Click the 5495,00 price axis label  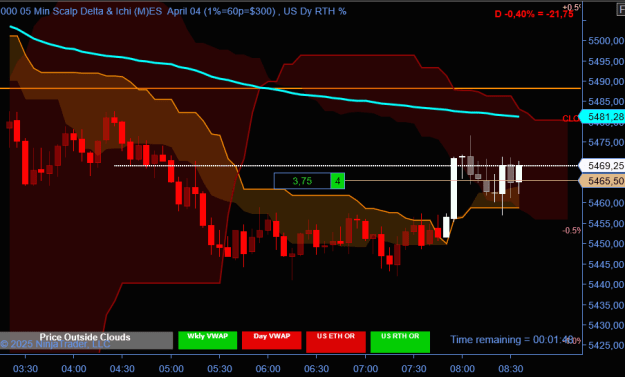coord(606,61)
